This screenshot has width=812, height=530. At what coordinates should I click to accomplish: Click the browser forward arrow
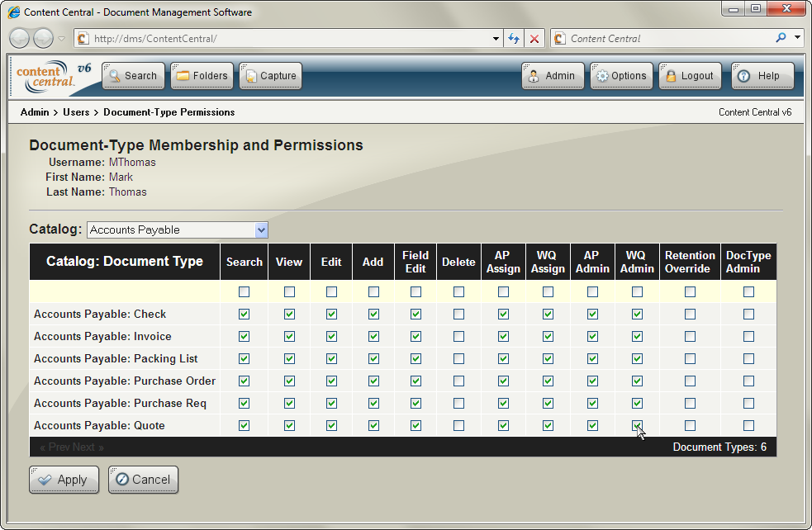click(x=44, y=38)
